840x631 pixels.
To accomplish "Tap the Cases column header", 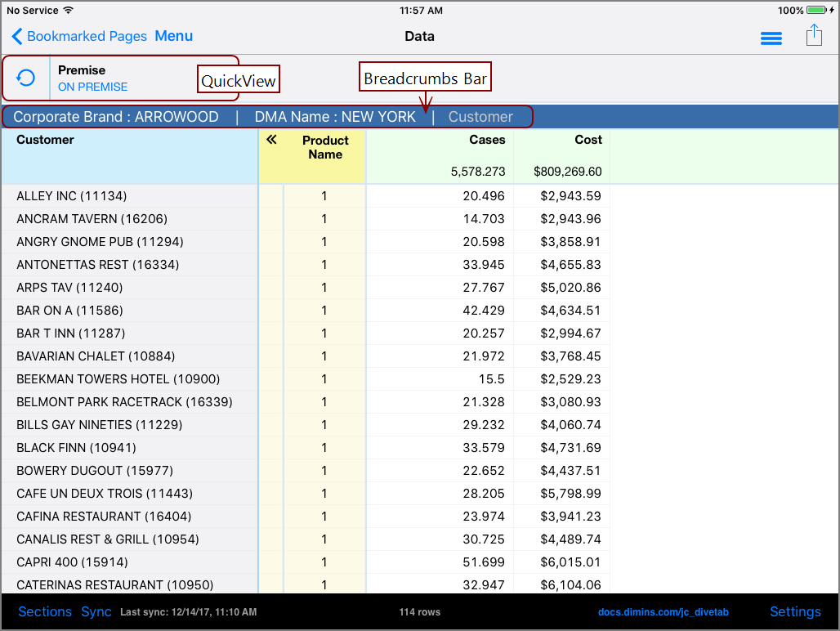I will [487, 140].
